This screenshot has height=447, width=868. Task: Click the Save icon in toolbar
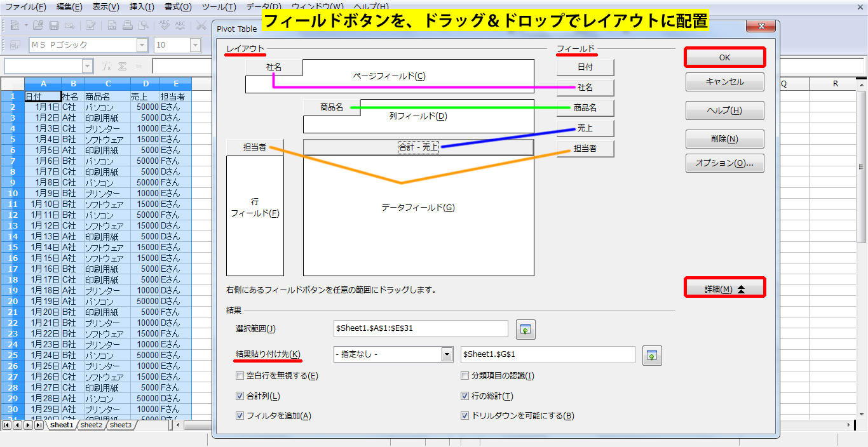pyautogui.click(x=54, y=25)
